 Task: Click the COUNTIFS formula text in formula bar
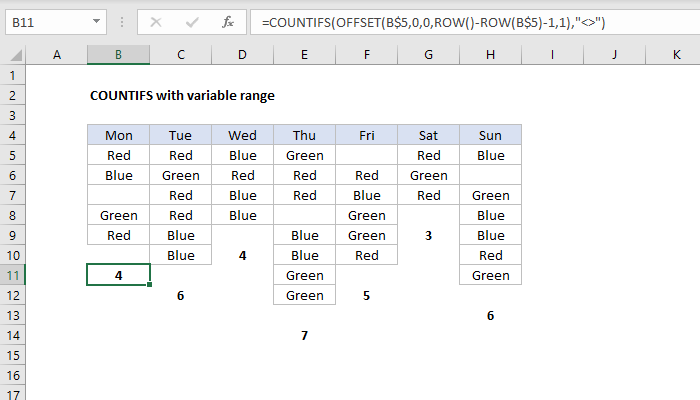[422, 20]
